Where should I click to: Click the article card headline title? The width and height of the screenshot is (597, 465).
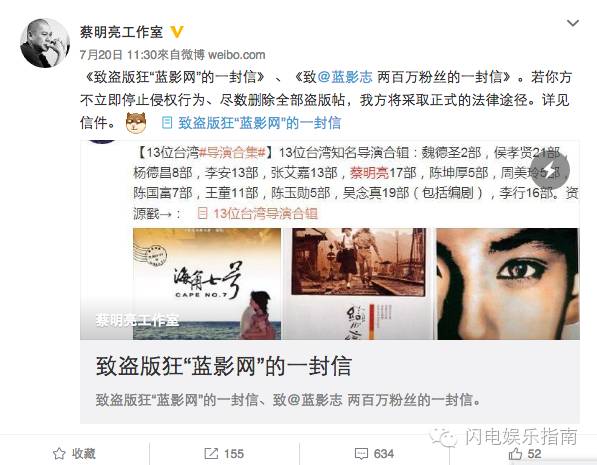click(223, 366)
